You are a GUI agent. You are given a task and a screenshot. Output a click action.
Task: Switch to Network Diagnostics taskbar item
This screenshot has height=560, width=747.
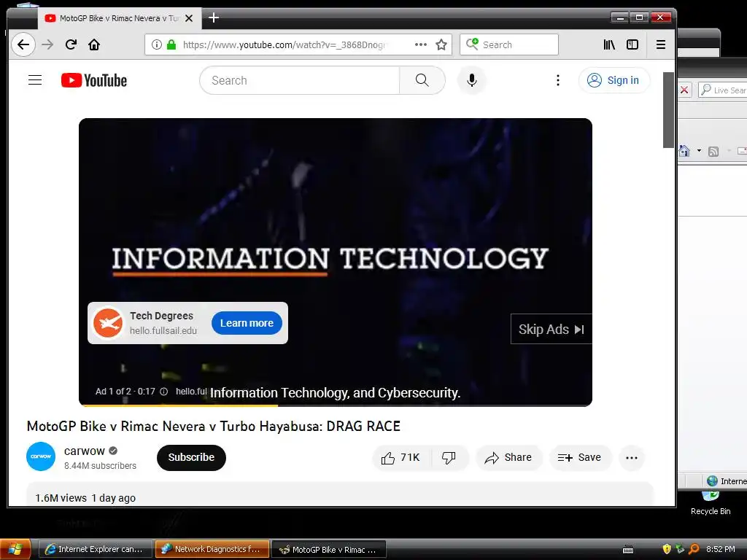point(212,550)
